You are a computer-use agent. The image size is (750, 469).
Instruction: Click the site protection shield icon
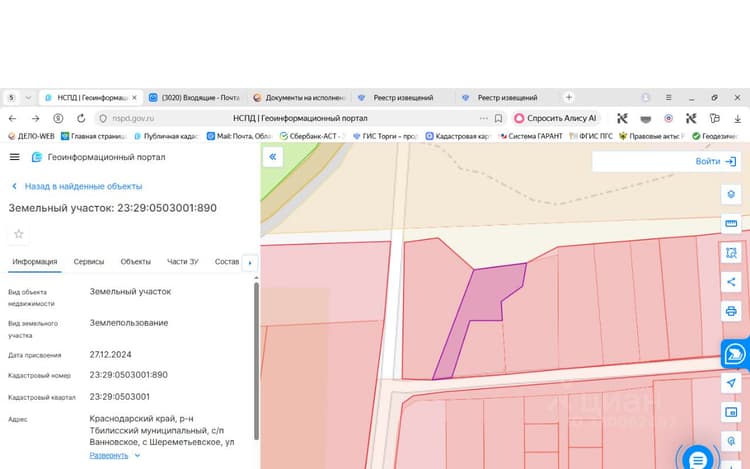103,118
